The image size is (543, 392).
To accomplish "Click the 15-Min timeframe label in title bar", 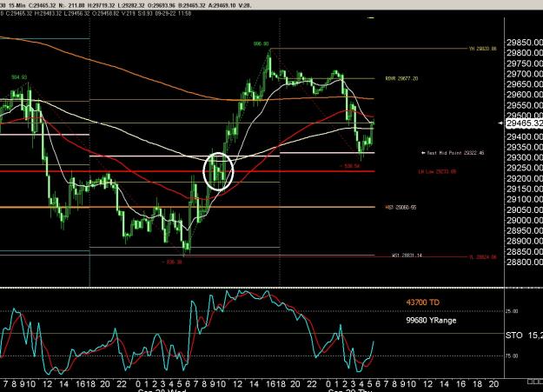I will [x=16, y=5].
